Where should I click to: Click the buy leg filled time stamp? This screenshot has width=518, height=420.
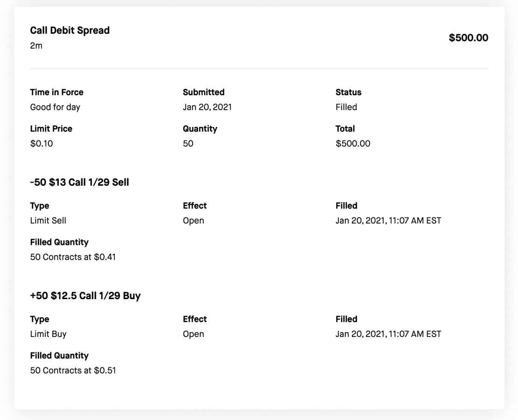pos(388,334)
